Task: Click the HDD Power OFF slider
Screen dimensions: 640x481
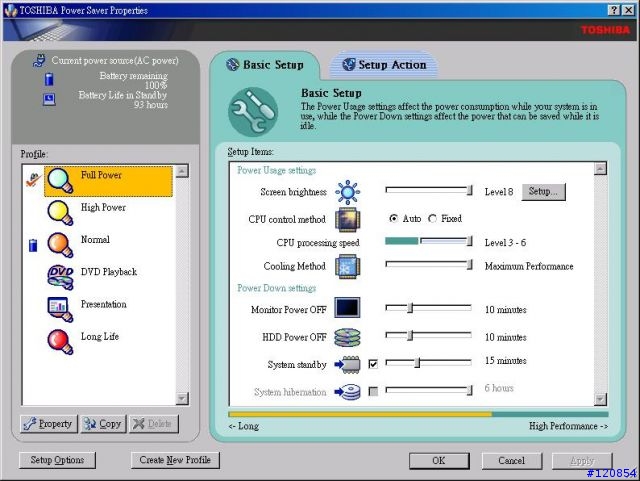Action: tap(429, 335)
